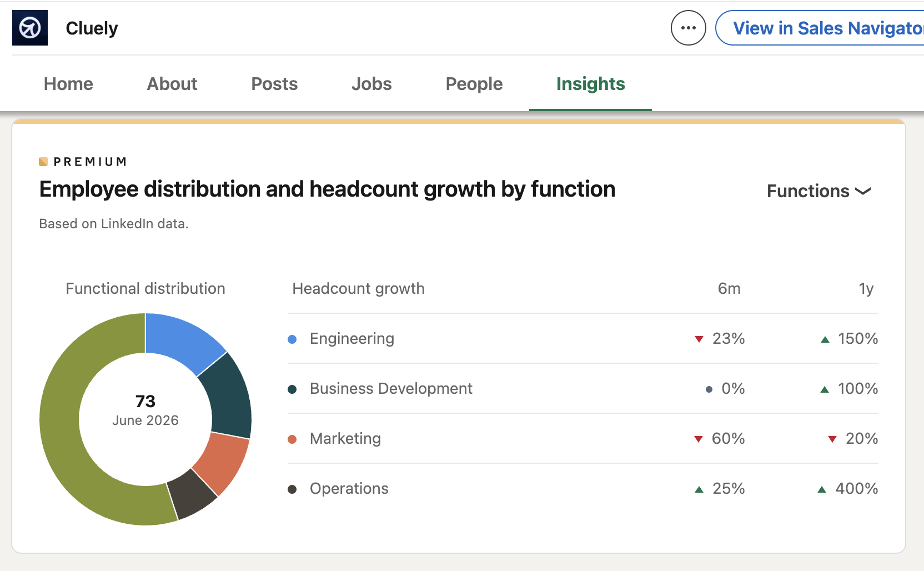
Task: Click the 73 headcount in donut center
Action: pos(145,401)
